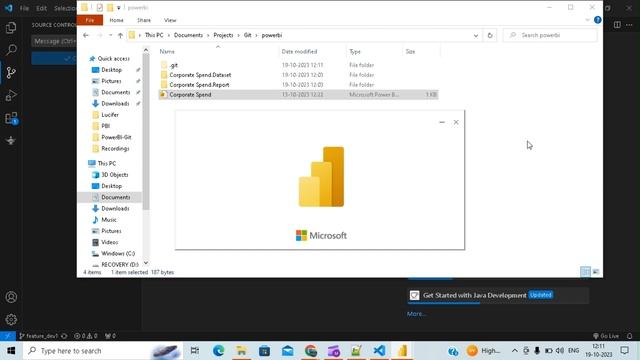Open VS Code Manage gear icon
This screenshot has width=640, height=360.
pos(11,319)
